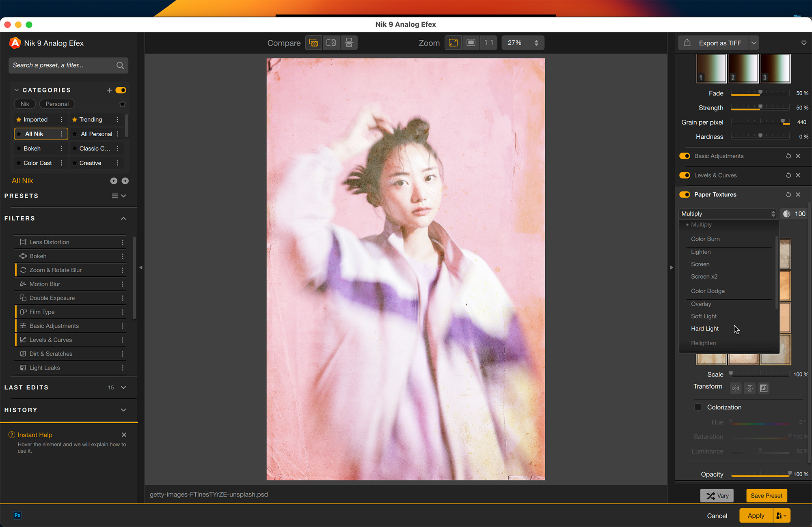Click the split preview compare icon
Image resolution: width=812 pixels, height=527 pixels.
[331, 43]
